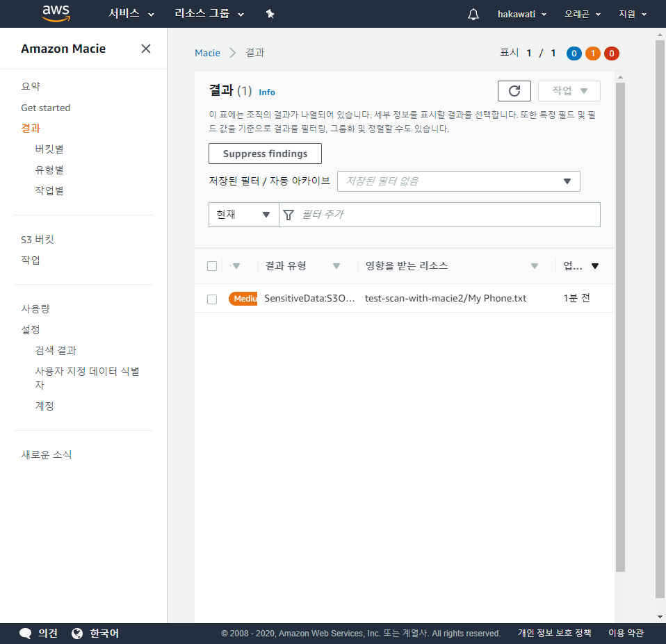This screenshot has width=666, height=644.
Task: Select all findings checkbox in header
Action: 212,266
